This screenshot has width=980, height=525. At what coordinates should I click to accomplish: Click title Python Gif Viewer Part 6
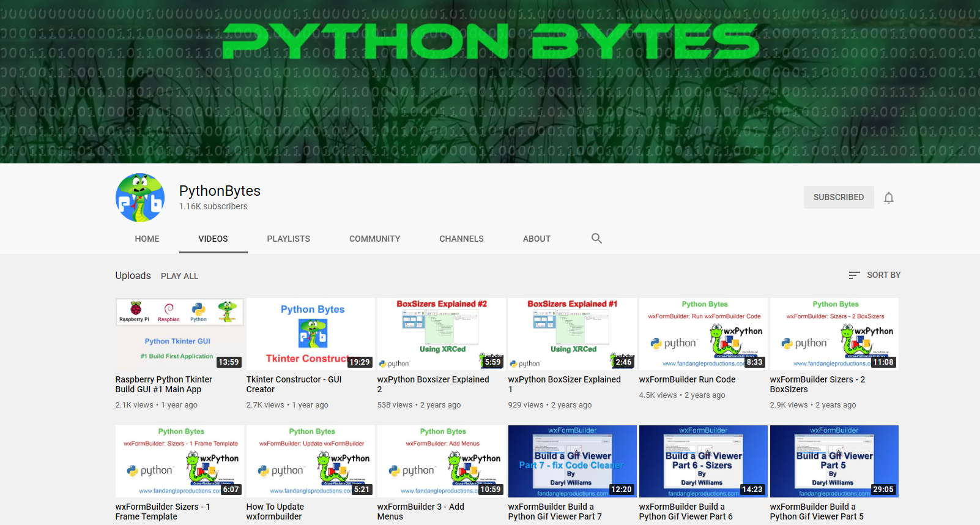686,512
